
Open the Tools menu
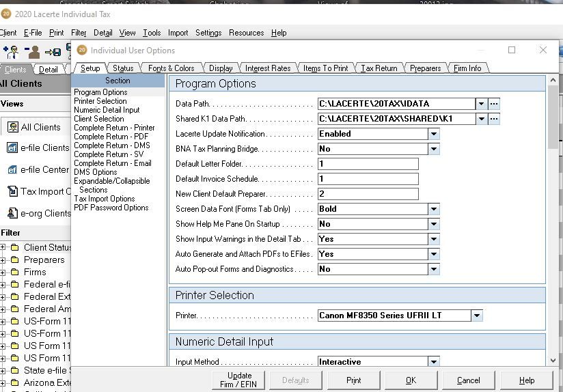click(x=152, y=33)
